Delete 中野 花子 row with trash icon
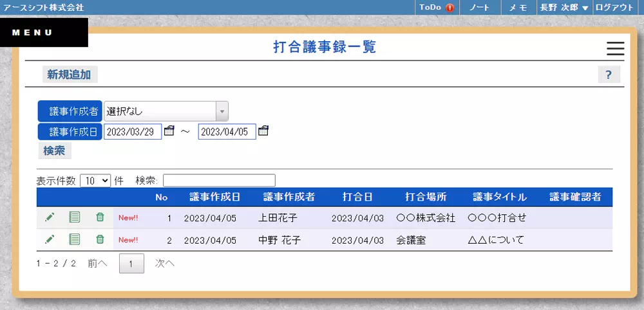 [x=100, y=239]
